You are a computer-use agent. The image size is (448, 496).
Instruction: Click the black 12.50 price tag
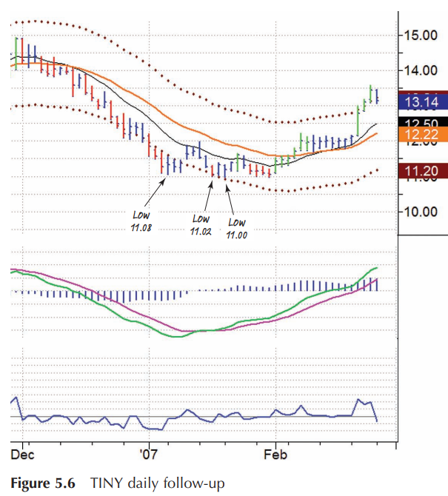[x=423, y=122]
